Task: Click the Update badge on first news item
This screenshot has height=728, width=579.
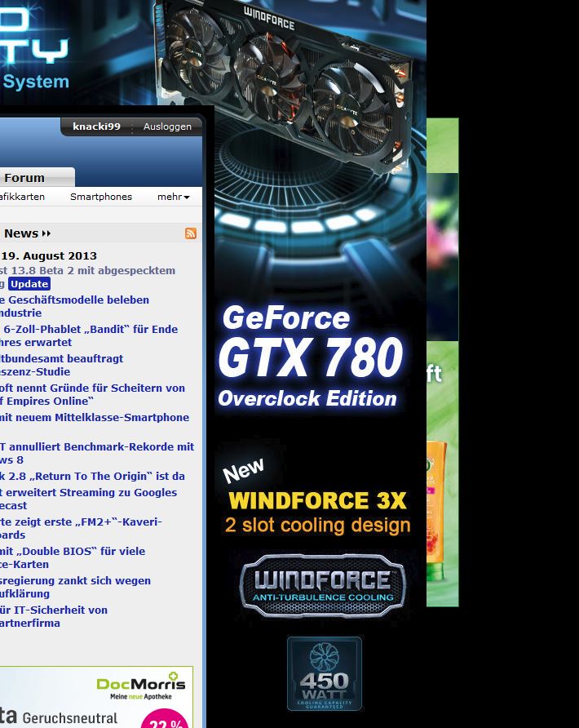Action: 29,284
